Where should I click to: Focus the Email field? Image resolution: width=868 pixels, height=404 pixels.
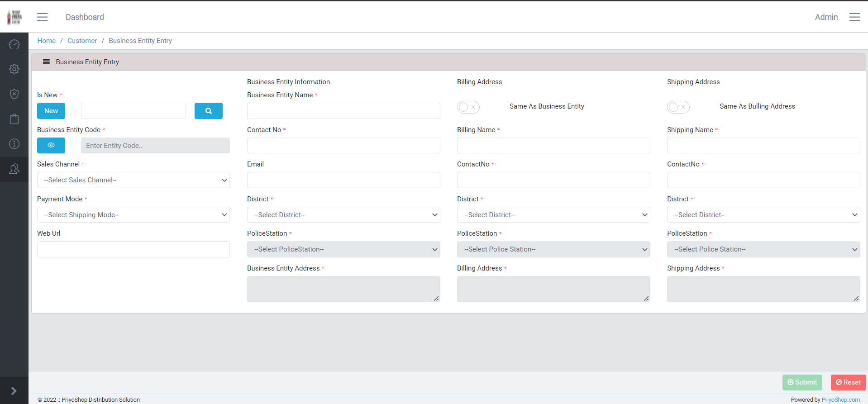point(343,180)
